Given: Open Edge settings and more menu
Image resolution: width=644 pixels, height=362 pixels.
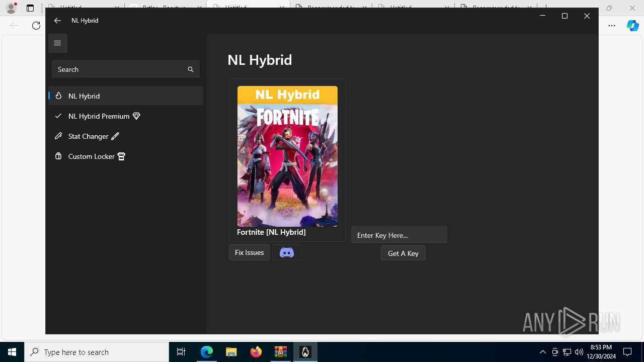Looking at the screenshot, I should (612, 26).
